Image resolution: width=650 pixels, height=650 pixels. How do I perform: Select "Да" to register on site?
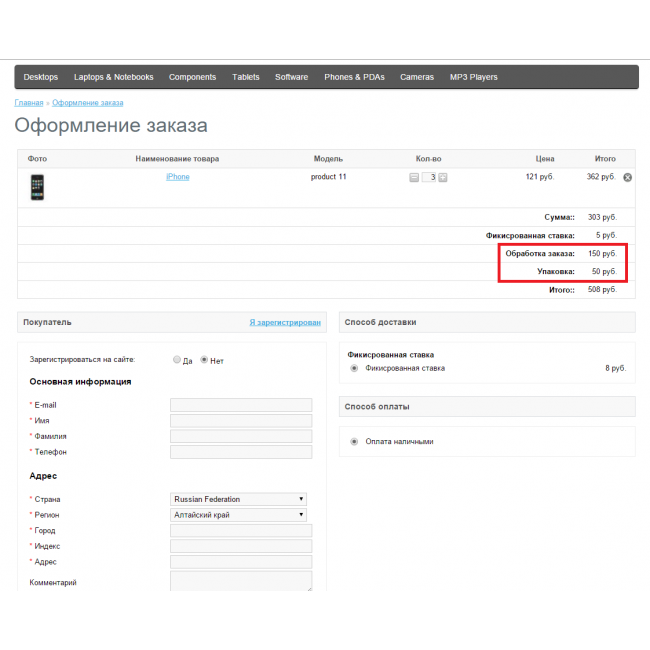pos(177,360)
